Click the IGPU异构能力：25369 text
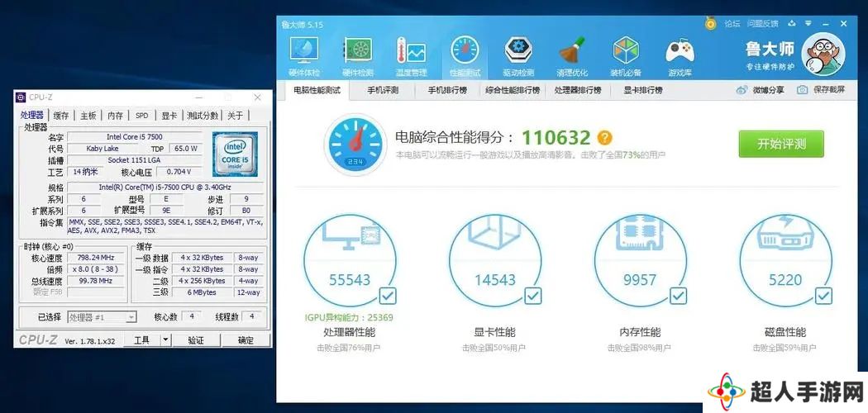868x413 pixels. tap(349, 318)
